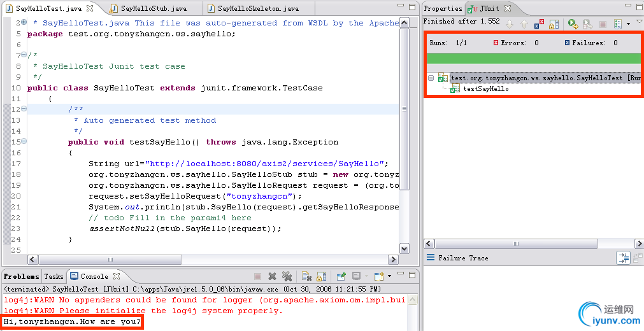Click editor vertical scrollbar up arrow
644x331 pixels.
pyautogui.click(x=404, y=22)
